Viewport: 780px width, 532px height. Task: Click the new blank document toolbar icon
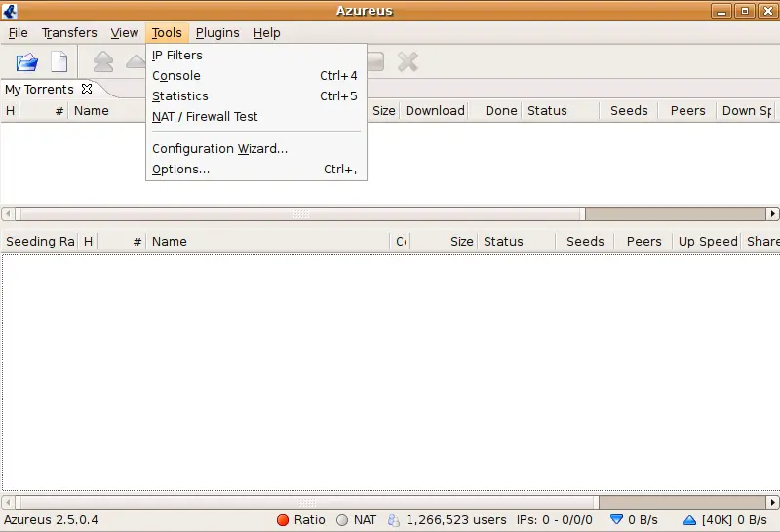[x=59, y=62]
